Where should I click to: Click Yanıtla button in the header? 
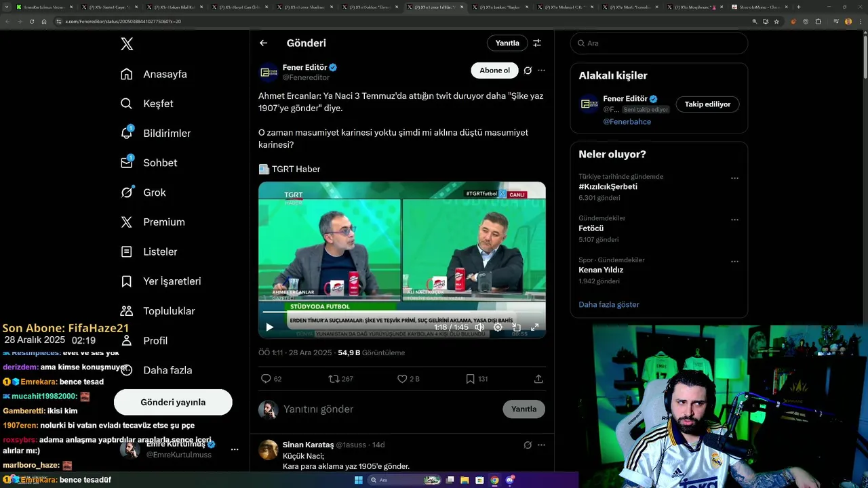coord(507,43)
